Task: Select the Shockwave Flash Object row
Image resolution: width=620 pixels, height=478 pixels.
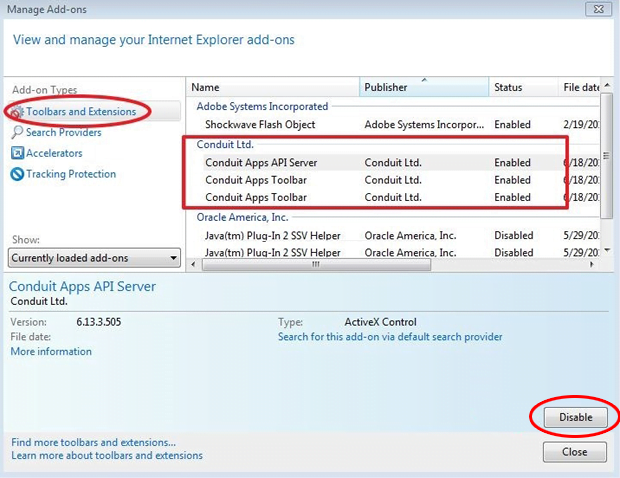Action: click(393, 125)
